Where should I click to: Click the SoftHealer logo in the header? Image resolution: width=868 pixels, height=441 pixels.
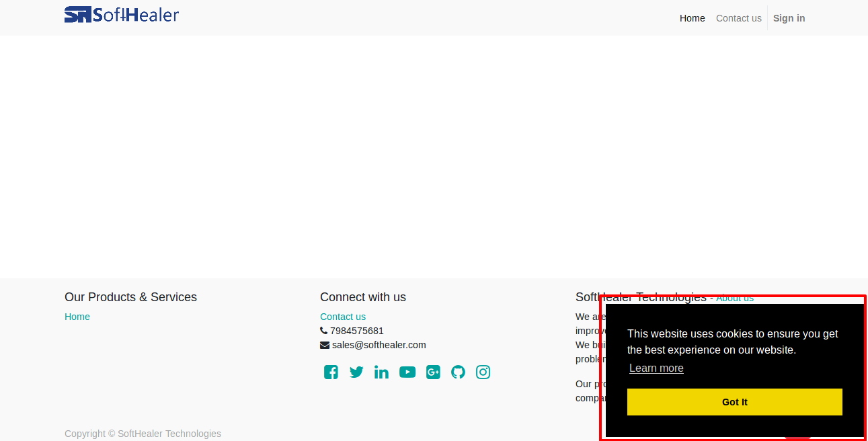tap(122, 14)
